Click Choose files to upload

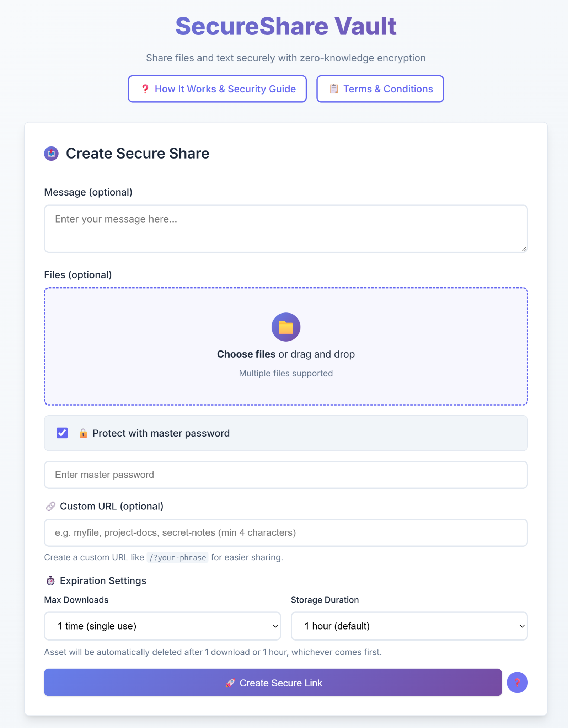pos(246,354)
